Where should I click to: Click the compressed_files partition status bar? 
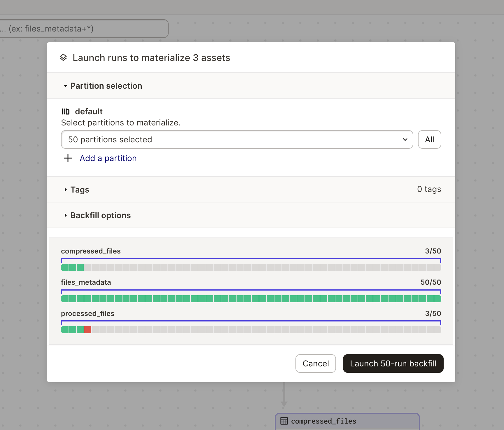(251, 268)
